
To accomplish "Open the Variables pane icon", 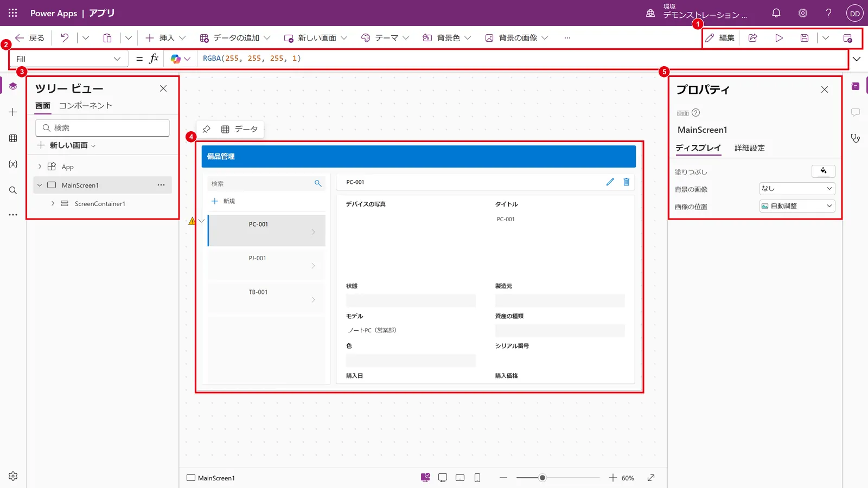I will [13, 164].
